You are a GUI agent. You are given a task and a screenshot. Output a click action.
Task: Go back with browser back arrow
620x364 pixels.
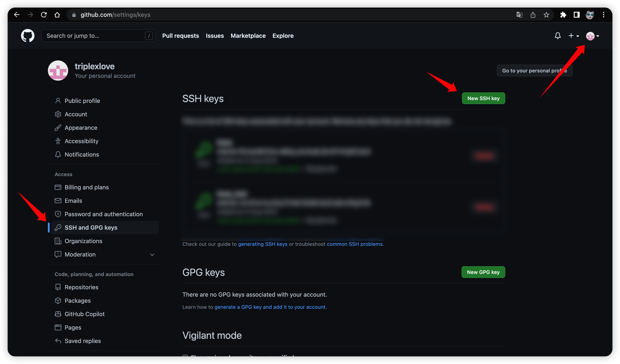(17, 15)
